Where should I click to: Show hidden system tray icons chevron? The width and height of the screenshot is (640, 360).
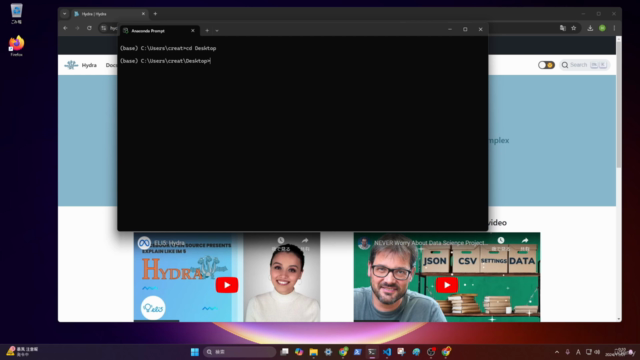coord(557,352)
